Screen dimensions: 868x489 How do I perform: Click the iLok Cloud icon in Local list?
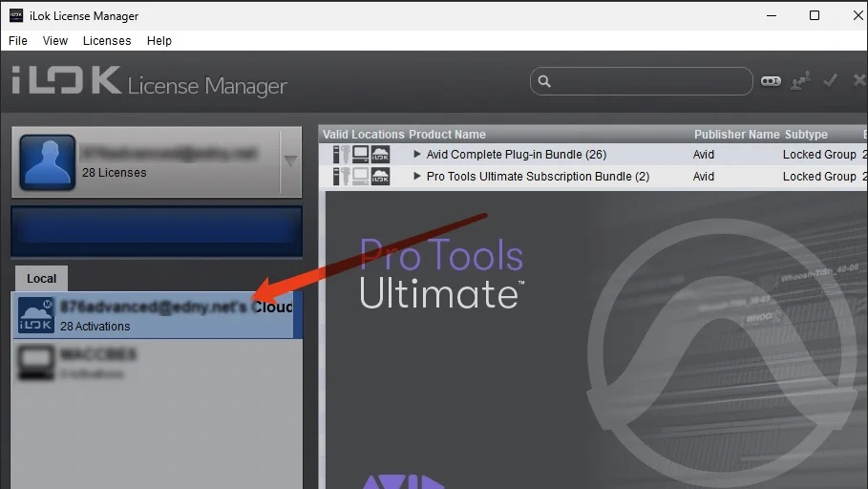point(36,314)
